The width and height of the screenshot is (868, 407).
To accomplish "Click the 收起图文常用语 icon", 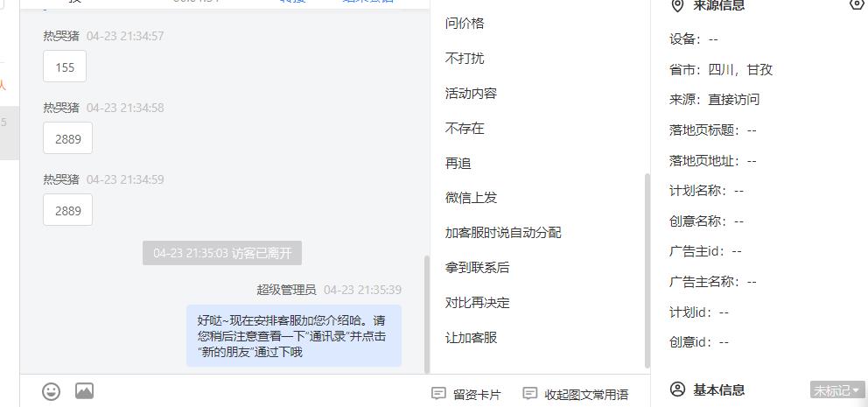I will click(529, 394).
